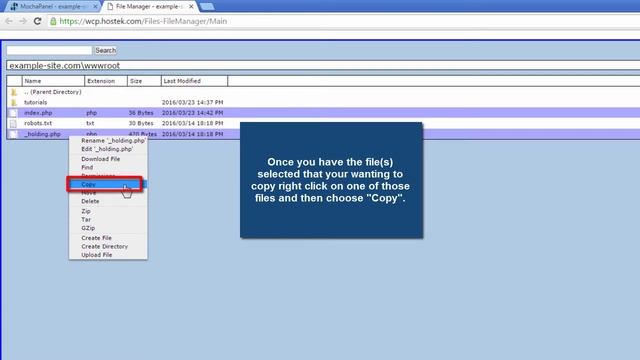Click the txt extension of robots.txt
Image resolution: width=640 pixels, height=360 pixels.
[90, 123]
